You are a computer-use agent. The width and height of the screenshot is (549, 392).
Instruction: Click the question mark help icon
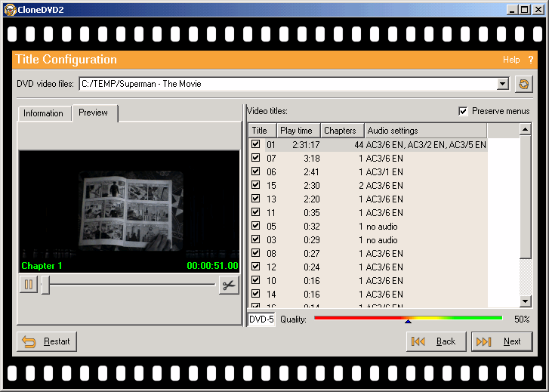[531, 60]
